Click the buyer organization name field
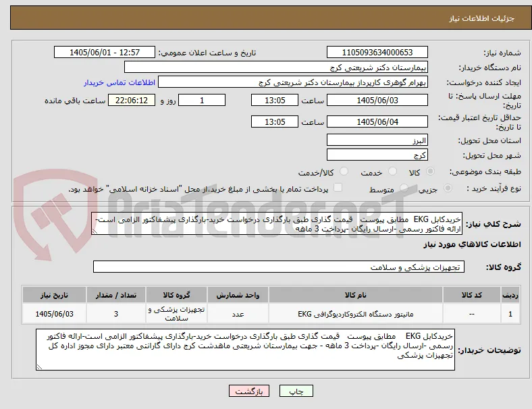Screen dimensions: 532x409 276,67
